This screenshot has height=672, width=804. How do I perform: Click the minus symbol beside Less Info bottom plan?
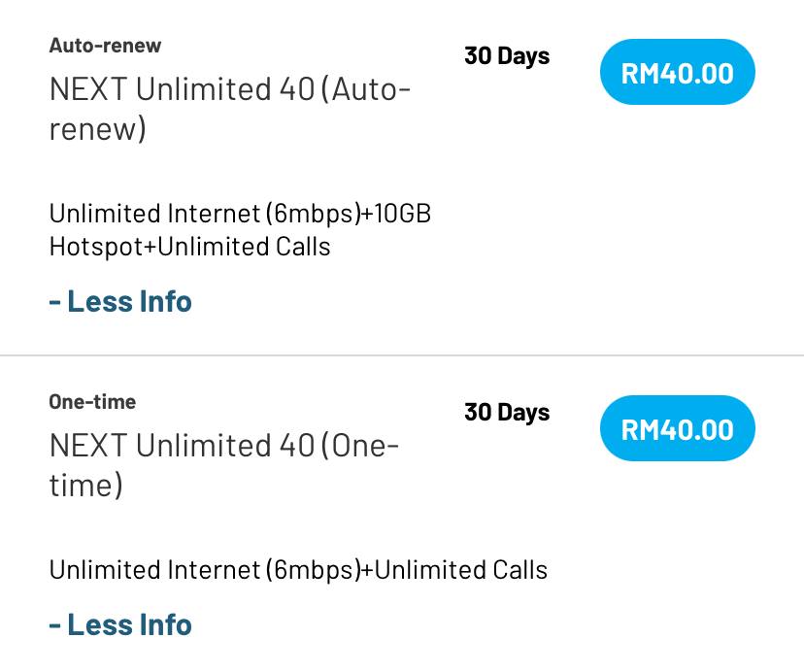[55, 624]
